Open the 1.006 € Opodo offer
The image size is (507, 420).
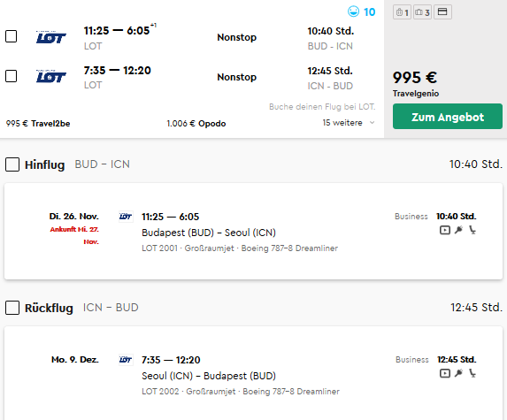[x=196, y=124]
